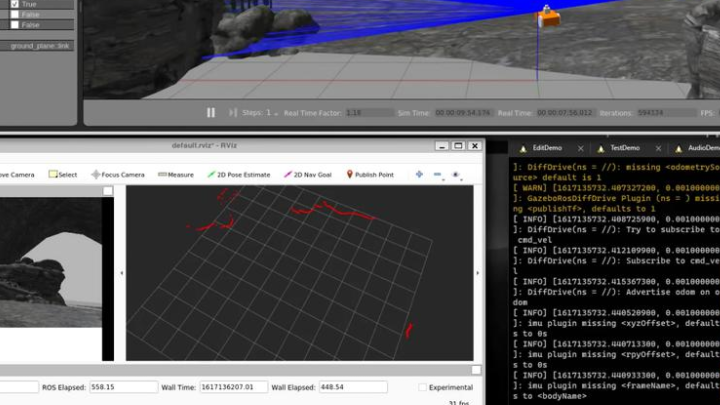
Task: Click the blue minus remove-tool icon
Action: [x=438, y=174]
